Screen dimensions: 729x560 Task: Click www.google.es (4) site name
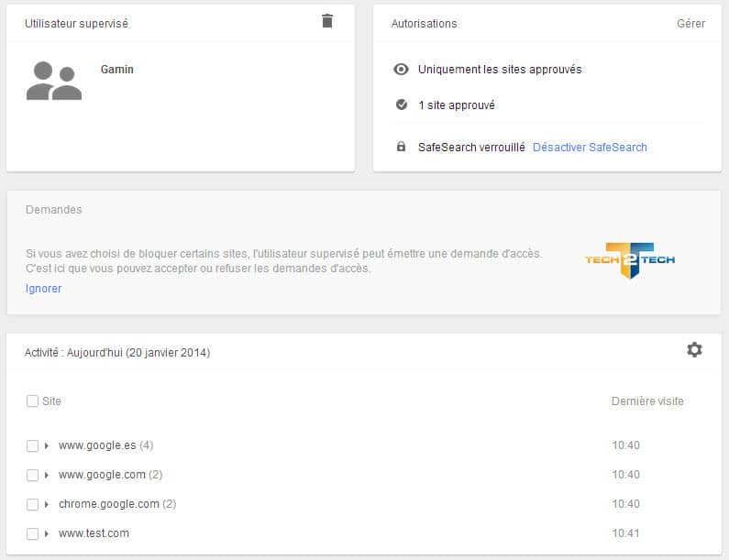point(106,445)
